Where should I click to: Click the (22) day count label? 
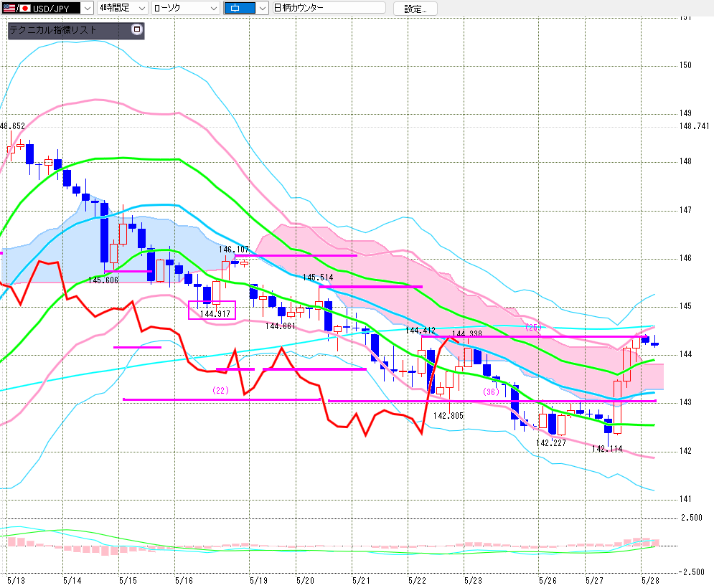220,391
